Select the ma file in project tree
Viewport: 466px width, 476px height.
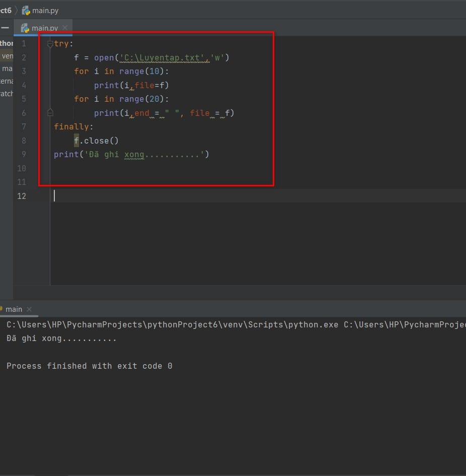(x=7, y=69)
